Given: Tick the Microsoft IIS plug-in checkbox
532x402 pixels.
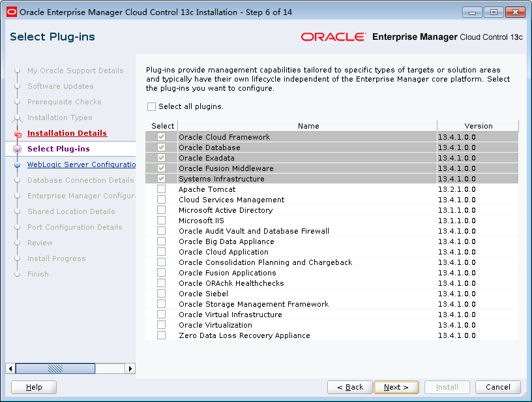Looking at the screenshot, I should click(x=162, y=221).
